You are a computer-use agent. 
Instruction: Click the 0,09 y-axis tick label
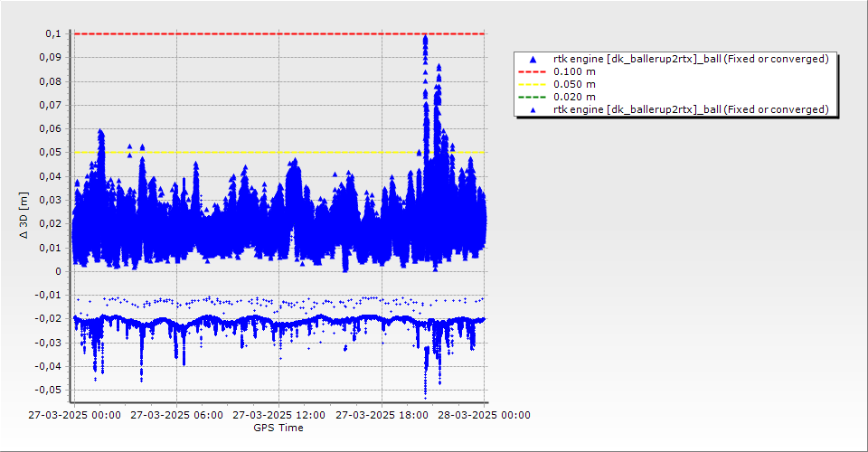[x=51, y=58]
